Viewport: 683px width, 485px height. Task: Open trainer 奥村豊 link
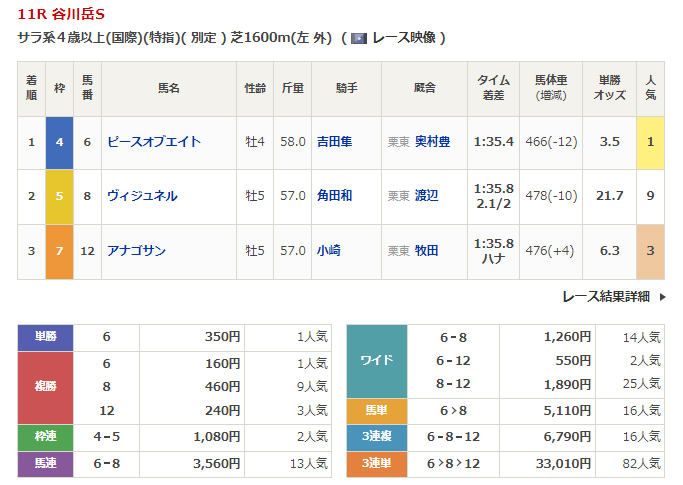click(x=432, y=142)
